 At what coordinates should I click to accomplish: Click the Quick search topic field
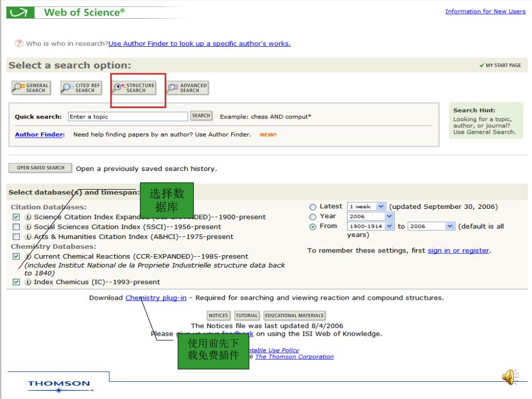tap(128, 117)
